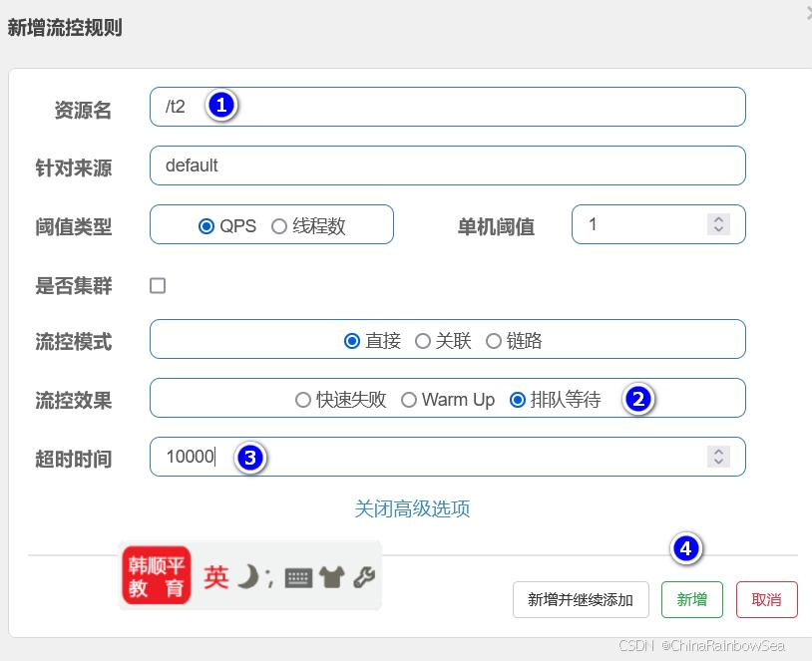Open the IME wrench settings icon
Viewport: 812px width, 661px height.
click(364, 577)
